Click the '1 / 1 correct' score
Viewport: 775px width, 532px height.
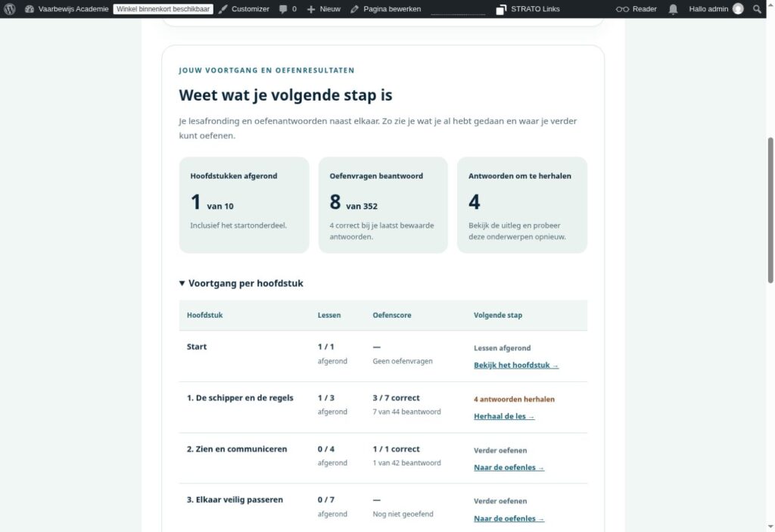pyautogui.click(x=396, y=449)
